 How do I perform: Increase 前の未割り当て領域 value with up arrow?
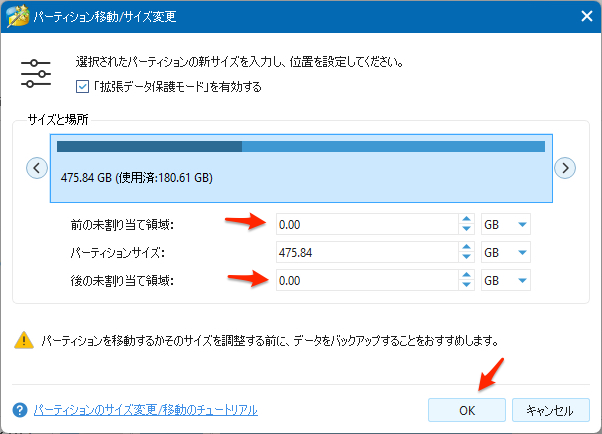[x=466, y=219]
